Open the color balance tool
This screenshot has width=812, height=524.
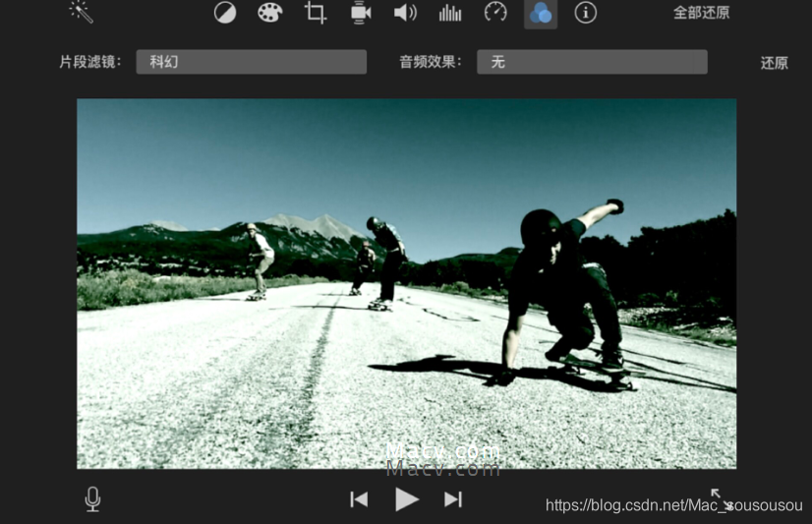pyautogui.click(x=225, y=13)
